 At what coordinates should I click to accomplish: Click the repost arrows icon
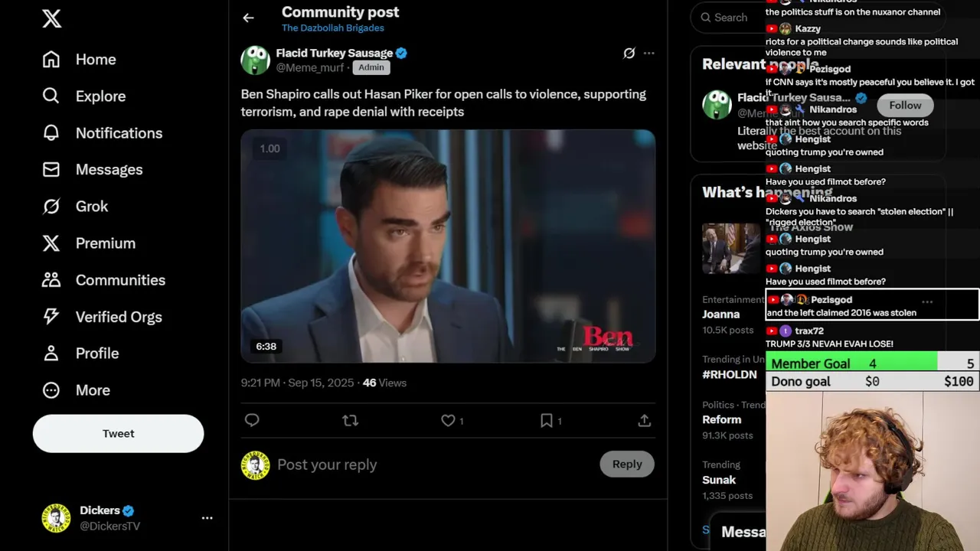tap(350, 420)
